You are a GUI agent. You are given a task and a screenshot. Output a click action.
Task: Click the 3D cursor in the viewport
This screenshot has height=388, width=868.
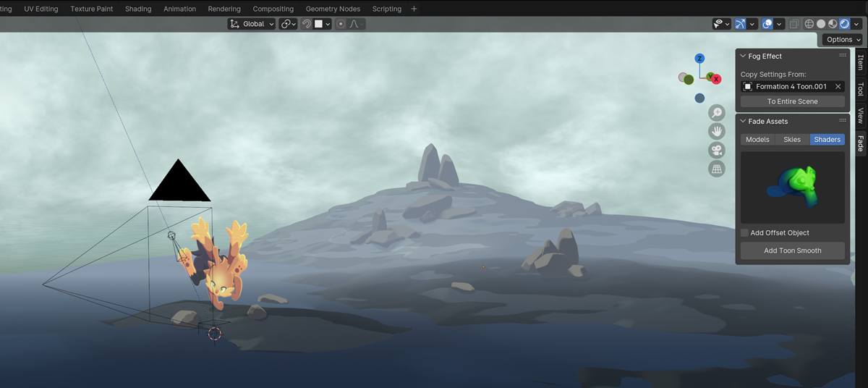click(x=215, y=333)
